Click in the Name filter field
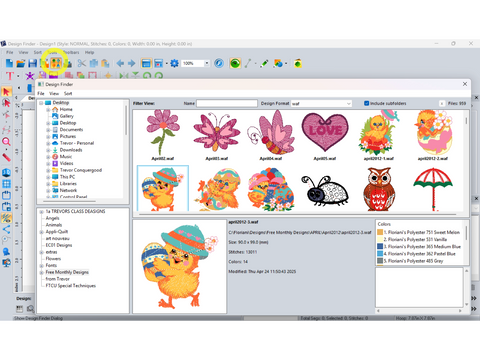 coord(227,104)
